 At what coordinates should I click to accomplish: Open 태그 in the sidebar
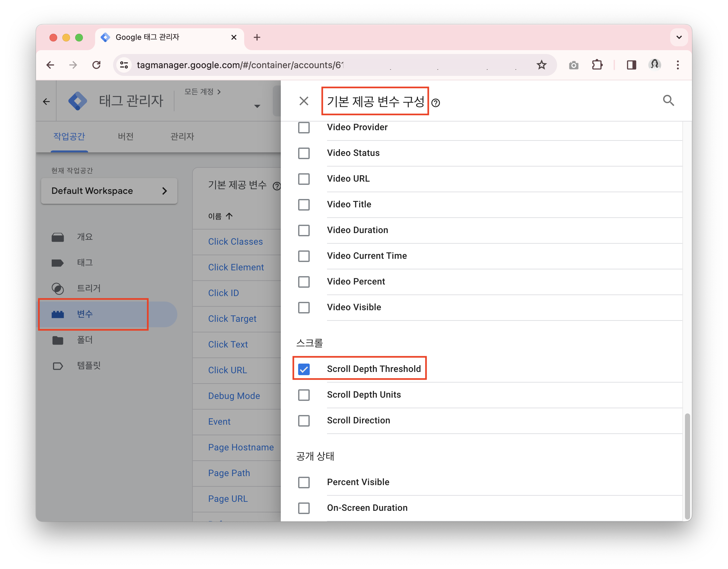[x=85, y=263]
